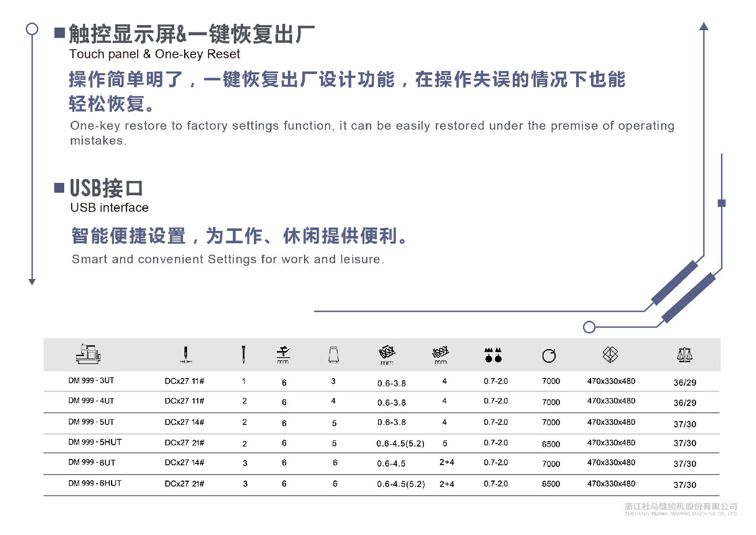Click the needle count icon

pos(243,354)
